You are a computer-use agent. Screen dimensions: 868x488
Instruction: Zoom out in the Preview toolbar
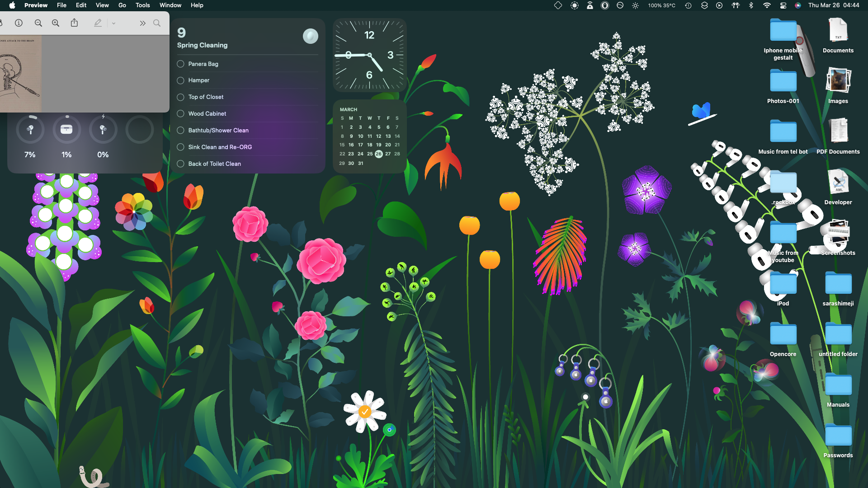point(38,23)
